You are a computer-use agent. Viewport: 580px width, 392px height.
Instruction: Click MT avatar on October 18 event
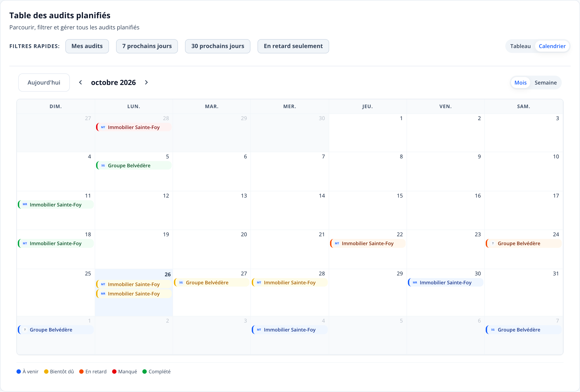pos(25,243)
